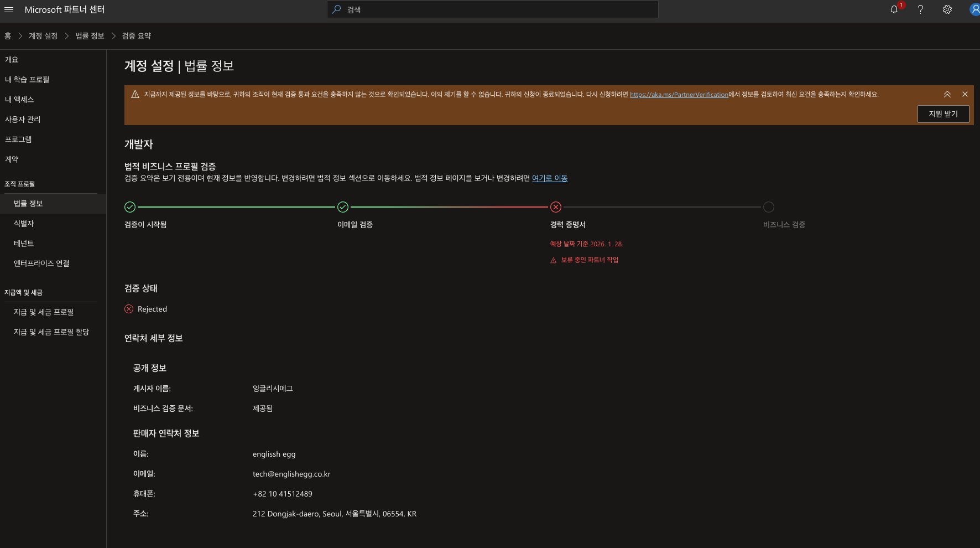Click the email tech@englishegg.co.kr
This screenshot has height=548, width=980.
pyautogui.click(x=291, y=474)
